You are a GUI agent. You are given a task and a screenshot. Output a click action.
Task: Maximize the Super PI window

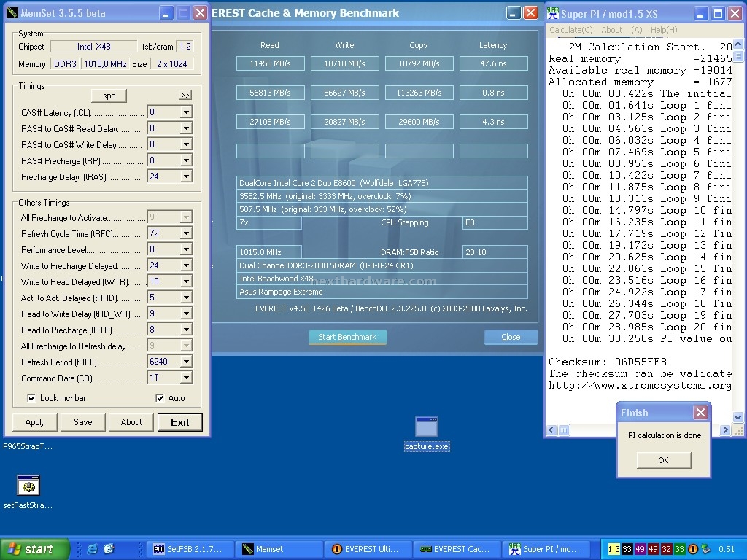pos(718,13)
